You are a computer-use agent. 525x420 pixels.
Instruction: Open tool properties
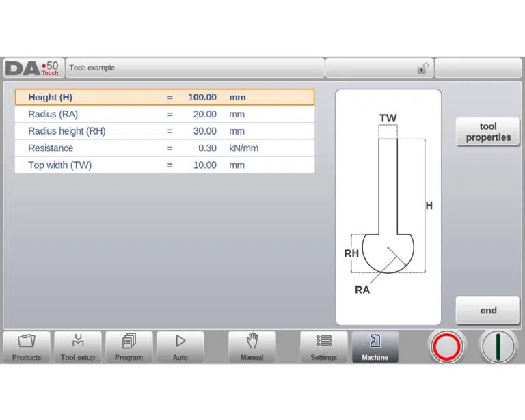(488, 132)
